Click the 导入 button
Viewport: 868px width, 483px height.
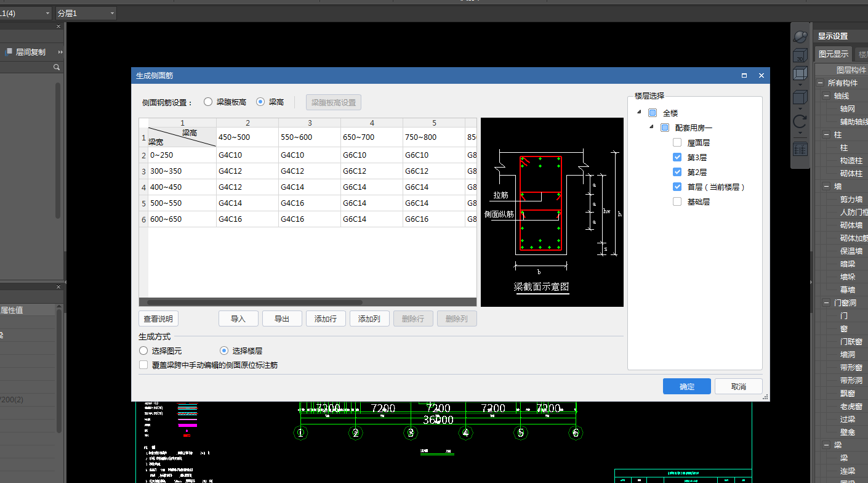(x=238, y=319)
